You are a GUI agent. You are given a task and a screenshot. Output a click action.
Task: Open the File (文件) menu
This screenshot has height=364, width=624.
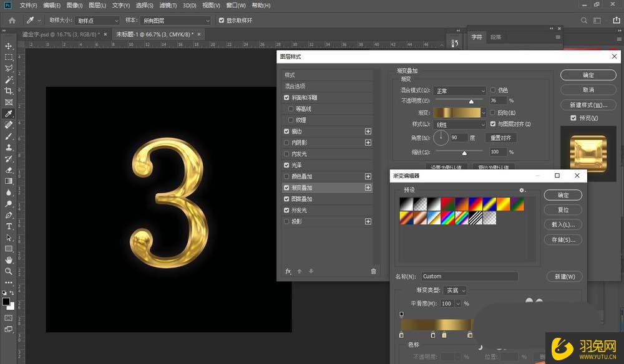click(28, 6)
